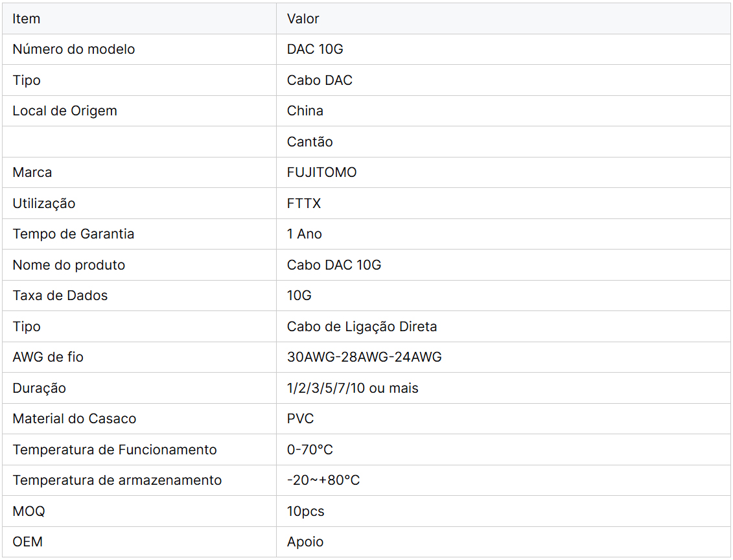
Task: Click the "DAC 10G" model value
Action: click(x=315, y=49)
